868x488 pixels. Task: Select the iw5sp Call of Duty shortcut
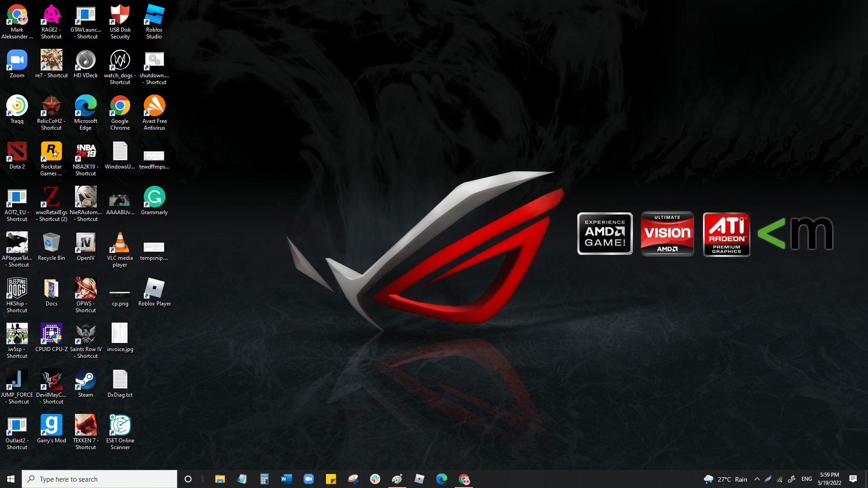tap(17, 341)
